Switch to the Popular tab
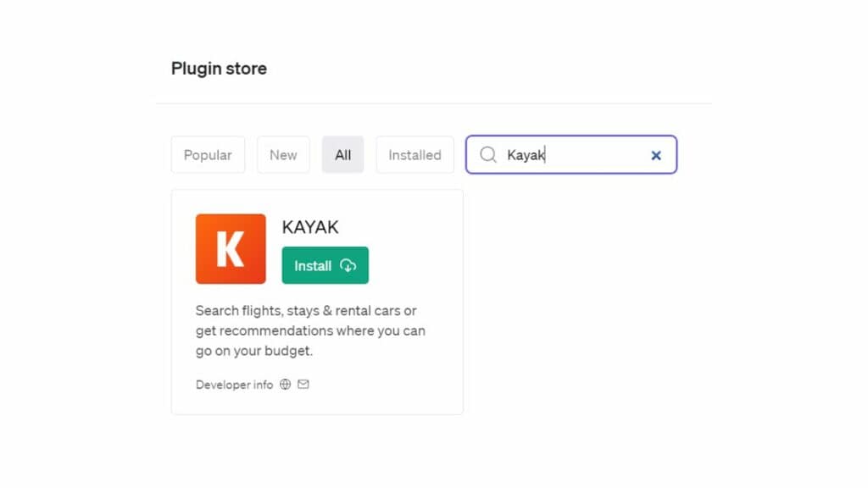 coord(208,154)
